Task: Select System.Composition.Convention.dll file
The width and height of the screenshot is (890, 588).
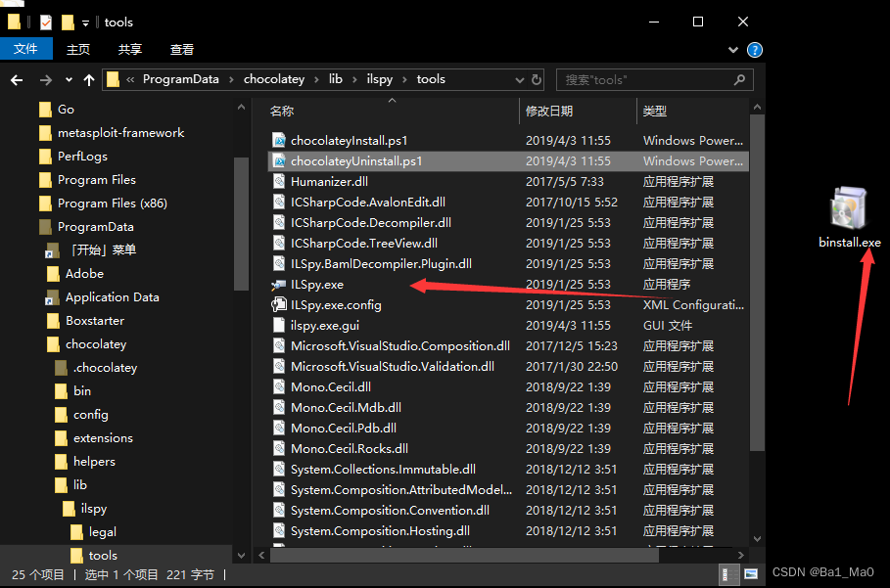Action: [x=390, y=511]
